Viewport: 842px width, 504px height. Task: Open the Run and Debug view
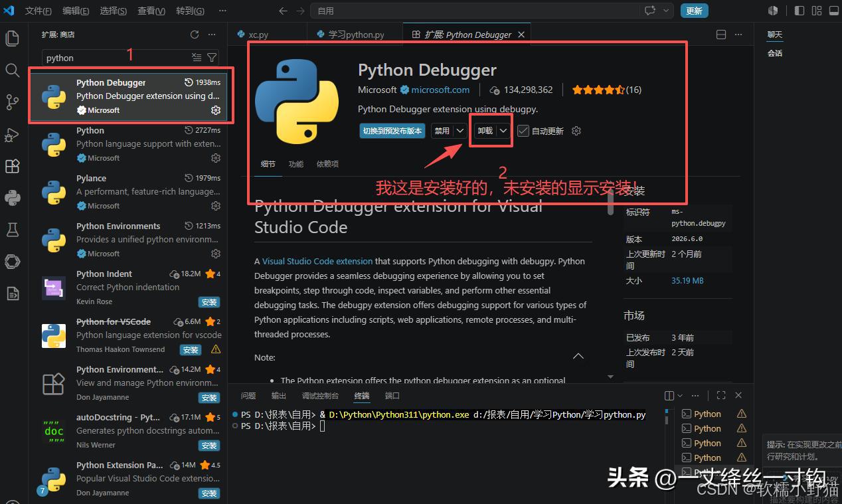click(x=12, y=134)
